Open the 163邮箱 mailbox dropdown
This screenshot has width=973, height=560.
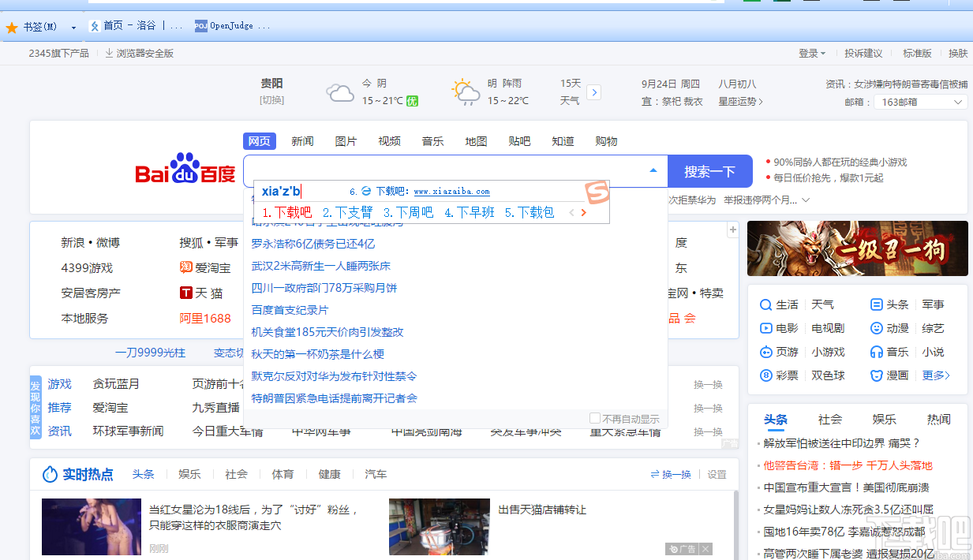pos(919,102)
